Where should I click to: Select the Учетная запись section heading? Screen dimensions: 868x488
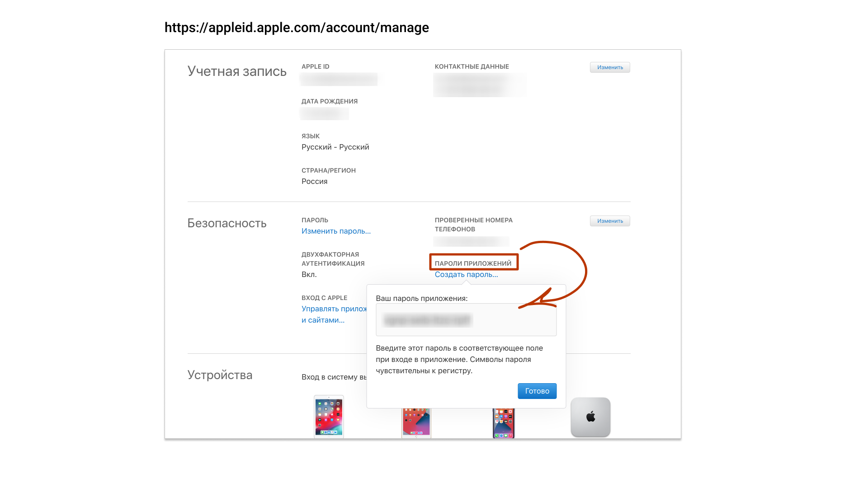coord(237,71)
